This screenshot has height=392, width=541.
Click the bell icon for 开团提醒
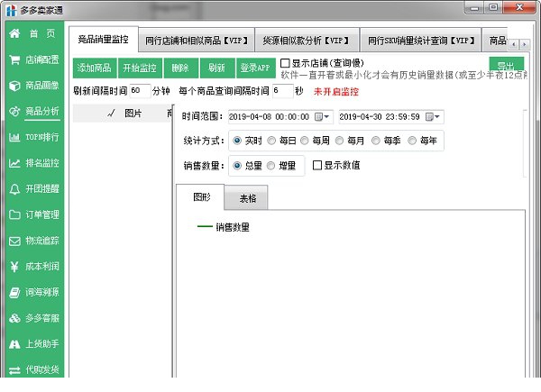click(14, 189)
